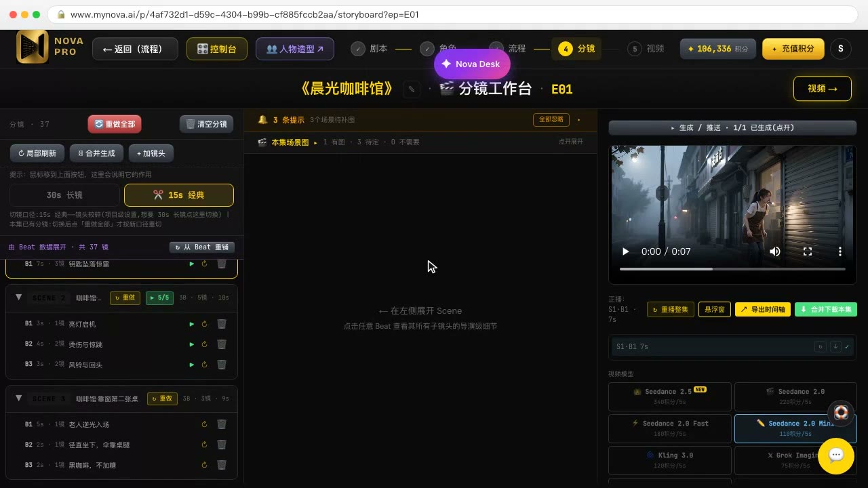
Task: Mute the video preview audio
Action: [775, 251]
